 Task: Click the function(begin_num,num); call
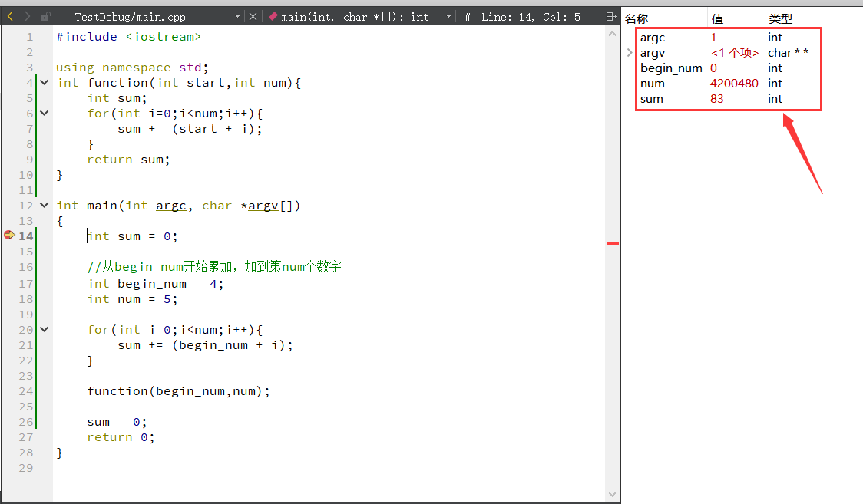click(x=178, y=391)
